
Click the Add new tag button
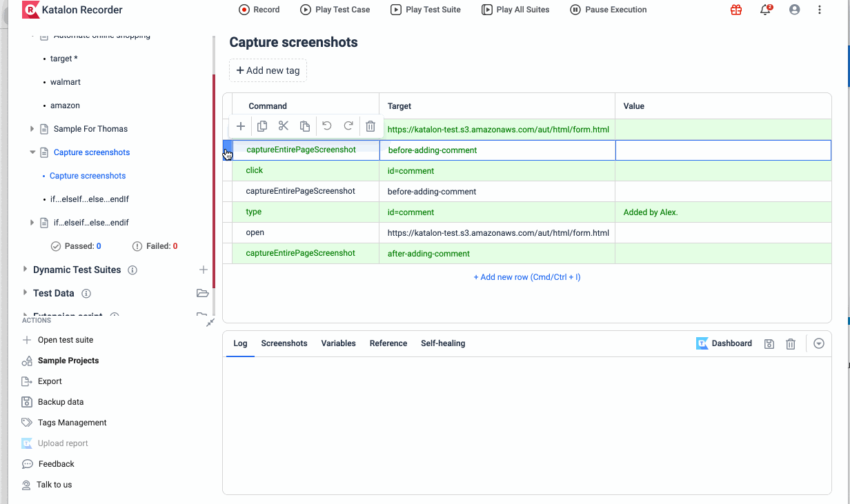(x=268, y=70)
